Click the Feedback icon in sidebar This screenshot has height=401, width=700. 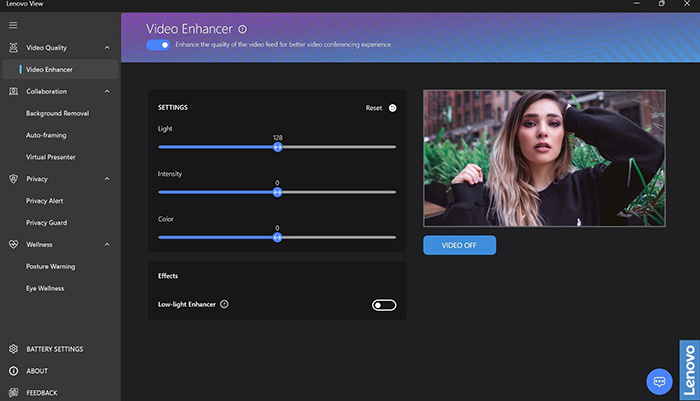[14, 393]
